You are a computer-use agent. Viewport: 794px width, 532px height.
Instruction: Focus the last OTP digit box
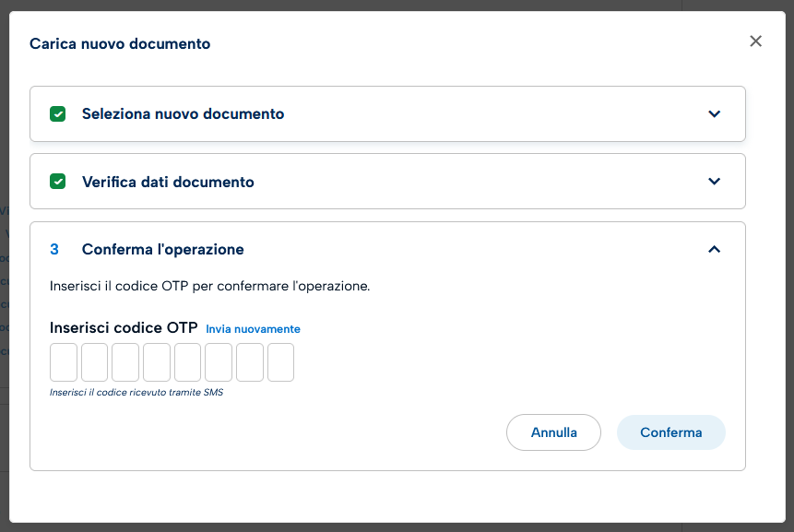point(280,362)
